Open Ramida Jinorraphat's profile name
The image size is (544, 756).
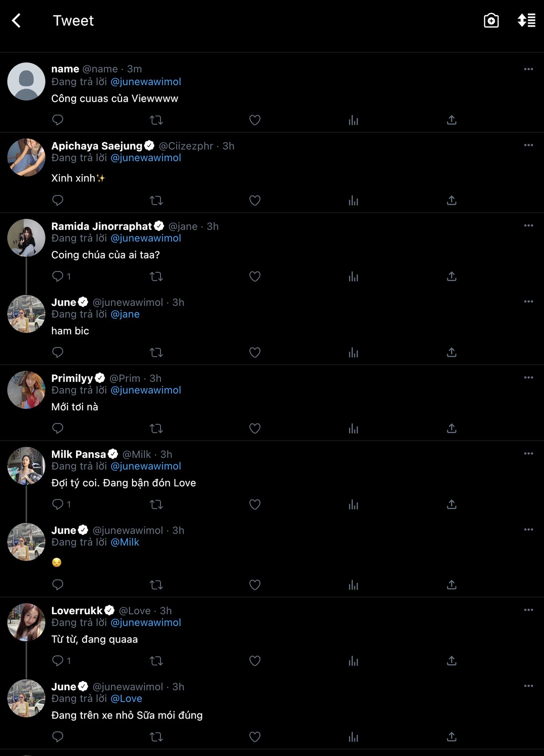point(102,226)
